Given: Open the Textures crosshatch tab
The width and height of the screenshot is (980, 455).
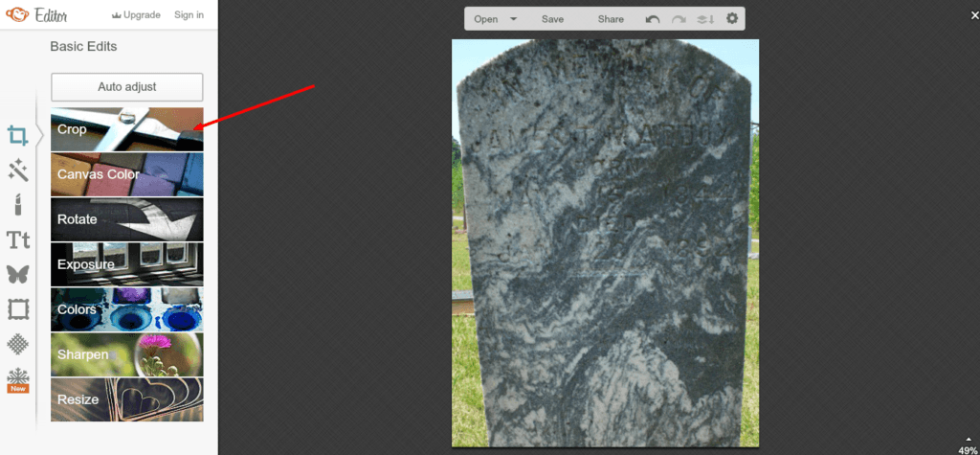Looking at the screenshot, I should coord(17,343).
